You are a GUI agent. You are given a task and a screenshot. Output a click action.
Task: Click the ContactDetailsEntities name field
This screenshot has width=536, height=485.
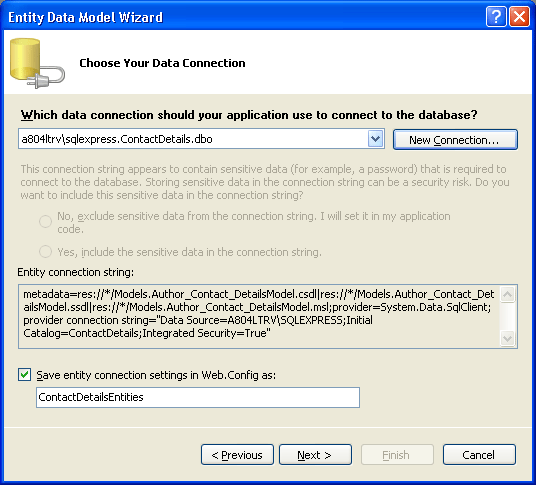(198, 397)
